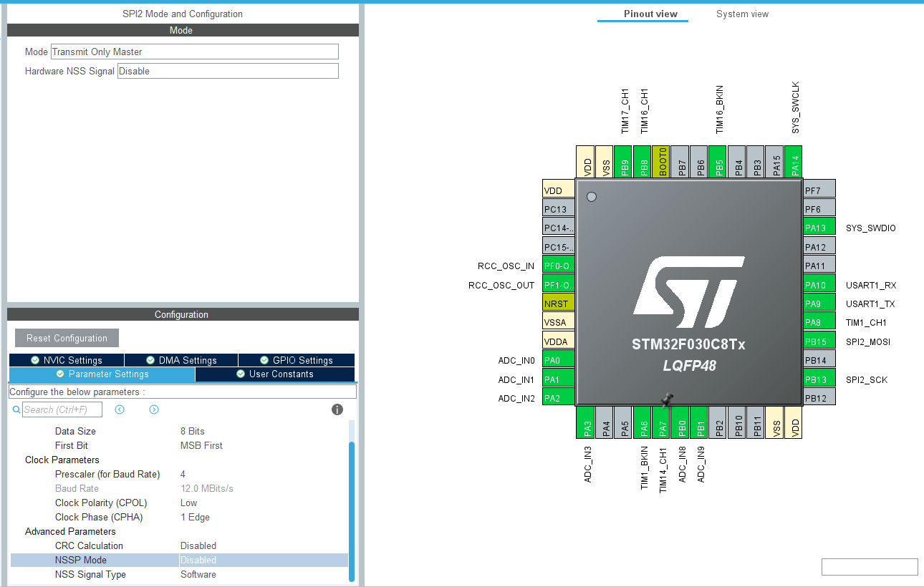This screenshot has width=924, height=587.
Task: Toggle the PA0 ADC_IN0 pin
Action: pyautogui.click(x=558, y=359)
